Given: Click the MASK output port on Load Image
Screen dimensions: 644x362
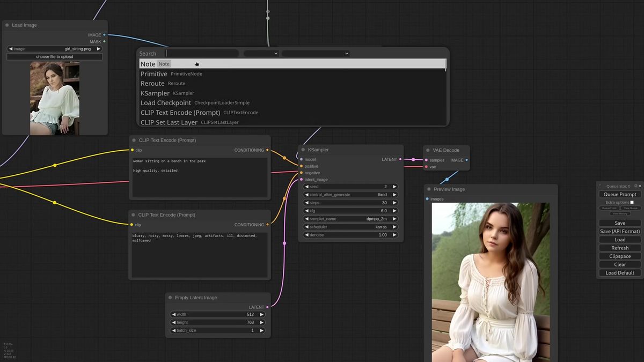Looking at the screenshot, I should tap(105, 42).
